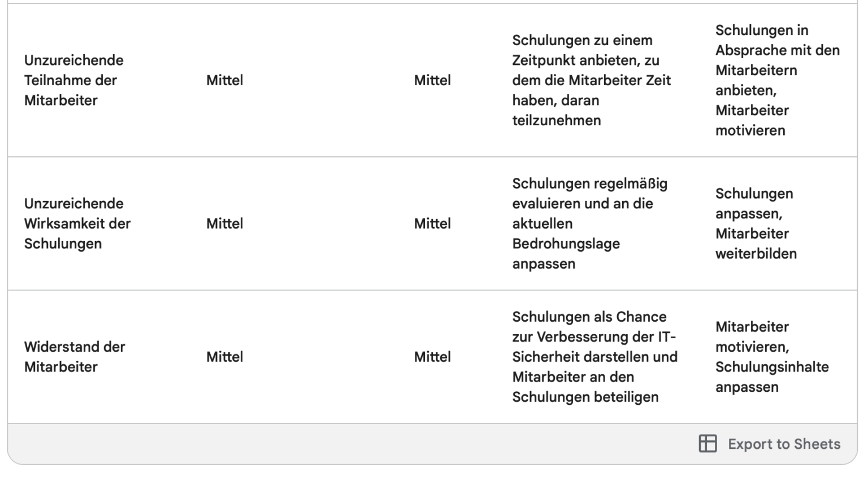868x481 pixels.
Task: Click the second 'Mittel' in the Wirksamkeit row
Action: (x=433, y=223)
